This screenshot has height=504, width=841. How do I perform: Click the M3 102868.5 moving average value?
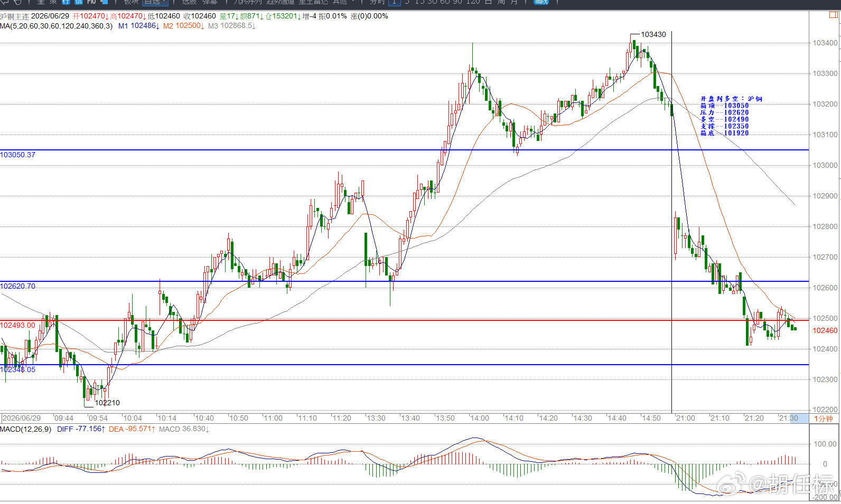(231, 26)
